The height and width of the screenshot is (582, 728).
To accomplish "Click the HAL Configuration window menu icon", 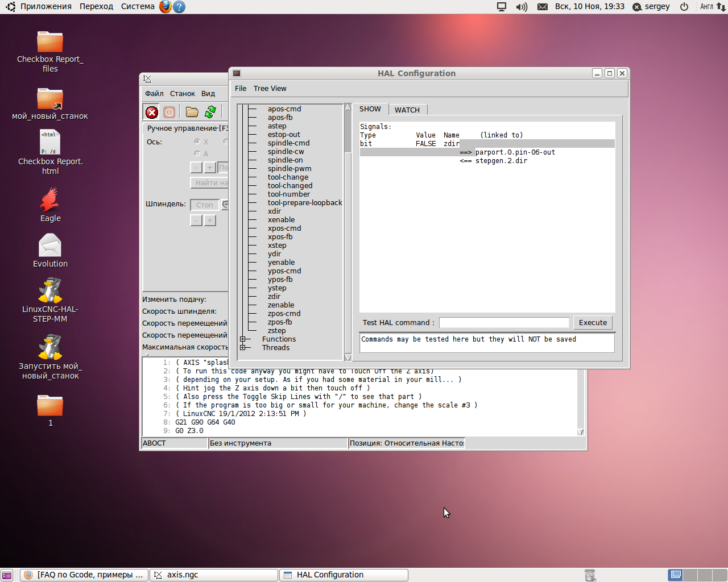I will [237, 73].
